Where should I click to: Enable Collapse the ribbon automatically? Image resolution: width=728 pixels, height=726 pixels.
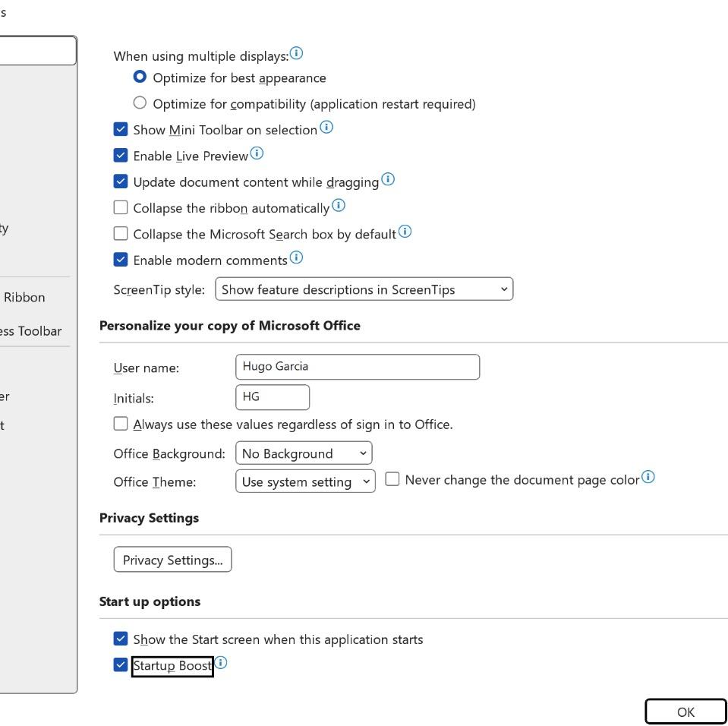[121, 207]
